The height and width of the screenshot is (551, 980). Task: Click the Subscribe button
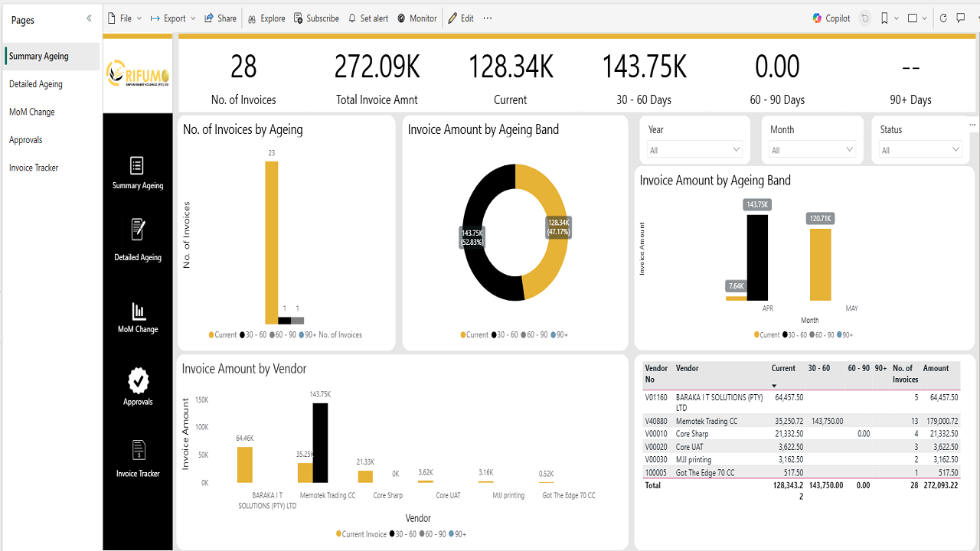click(316, 18)
